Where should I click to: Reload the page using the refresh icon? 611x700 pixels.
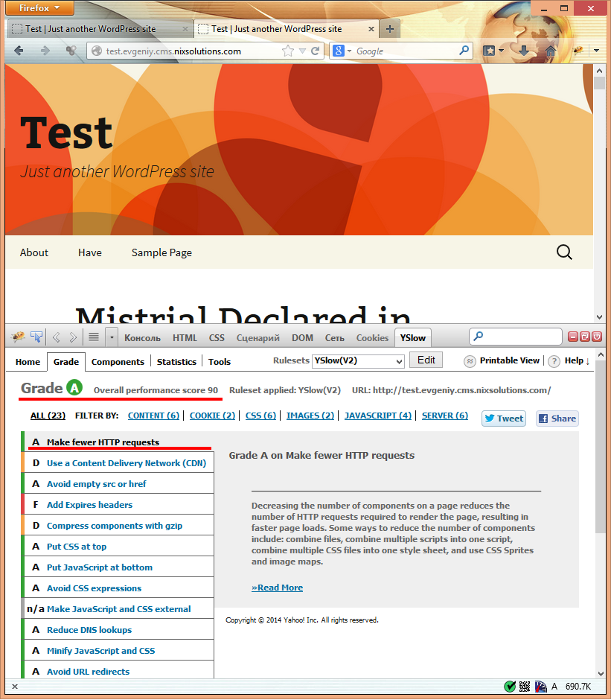coord(316,51)
